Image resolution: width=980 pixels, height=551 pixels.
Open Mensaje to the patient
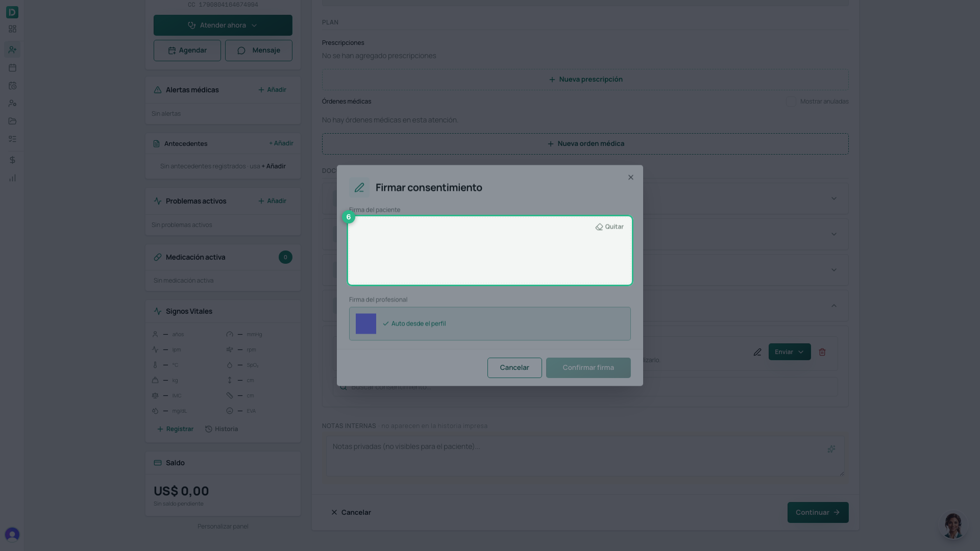[x=259, y=51]
